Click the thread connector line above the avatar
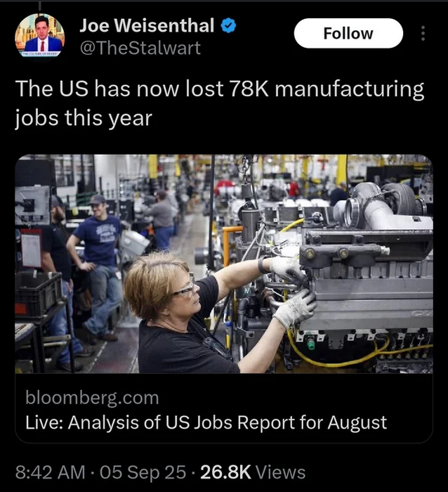The image size is (448, 492). [40, 7]
